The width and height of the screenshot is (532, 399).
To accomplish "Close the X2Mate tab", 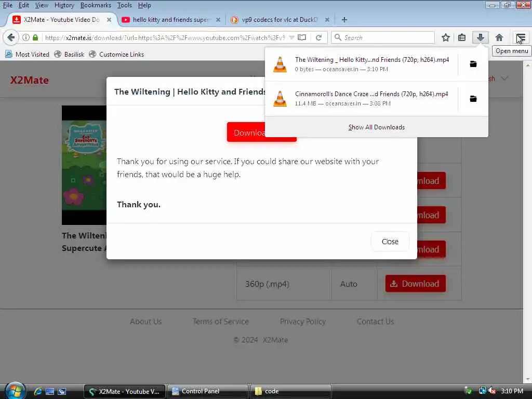I will click(x=109, y=20).
